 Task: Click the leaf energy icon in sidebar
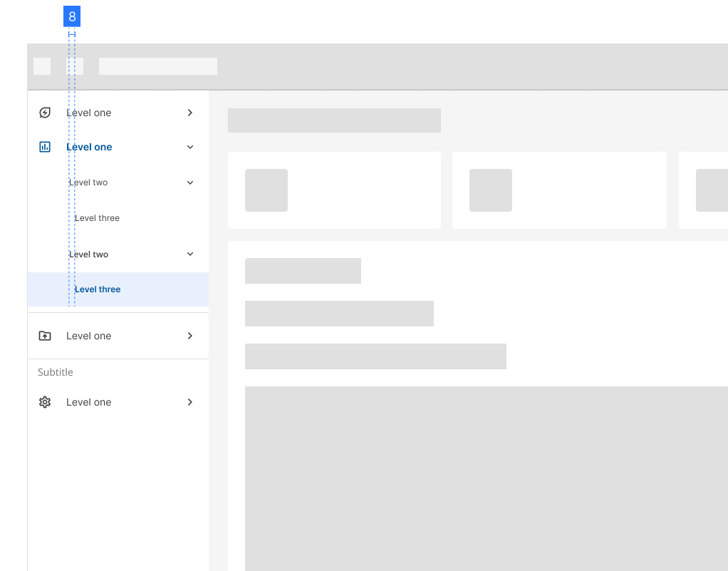coord(45,113)
